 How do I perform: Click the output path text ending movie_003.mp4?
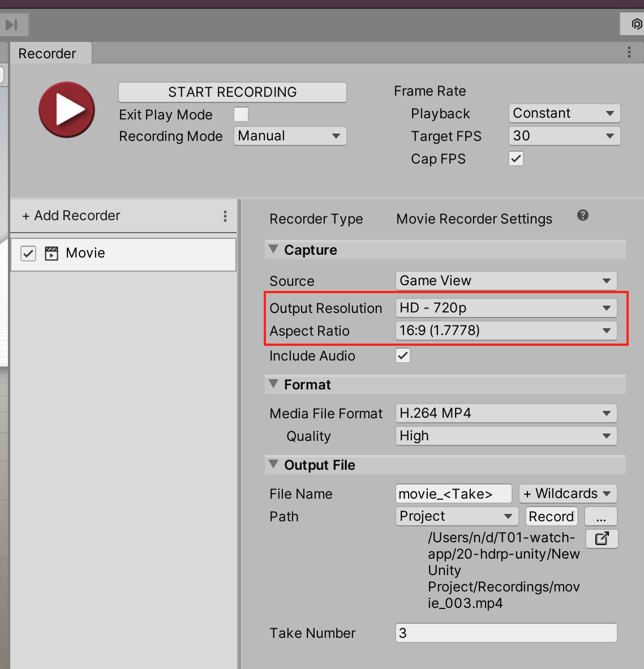tap(504, 571)
